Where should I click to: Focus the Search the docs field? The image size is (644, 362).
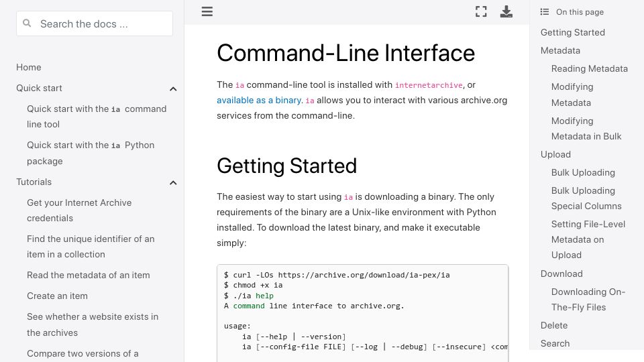pos(95,23)
